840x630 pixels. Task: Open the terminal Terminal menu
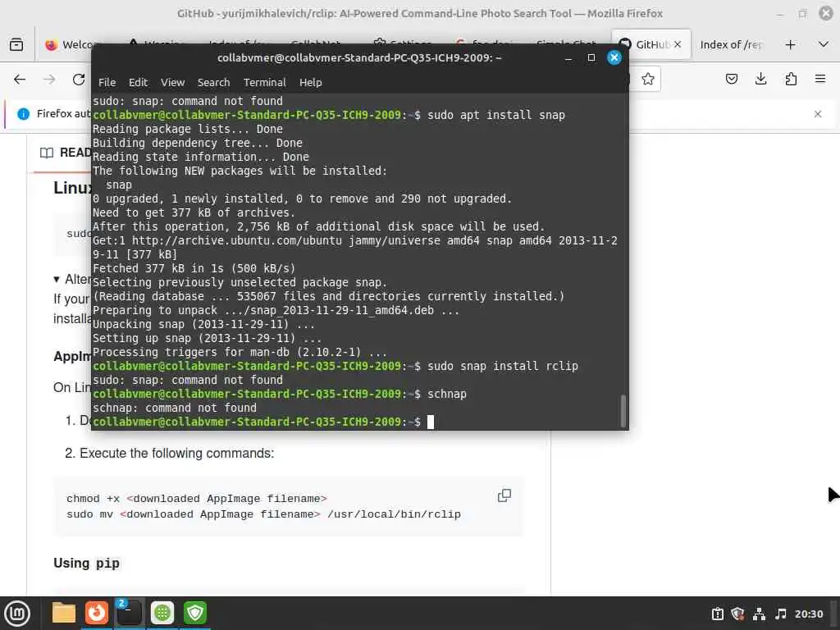(265, 83)
